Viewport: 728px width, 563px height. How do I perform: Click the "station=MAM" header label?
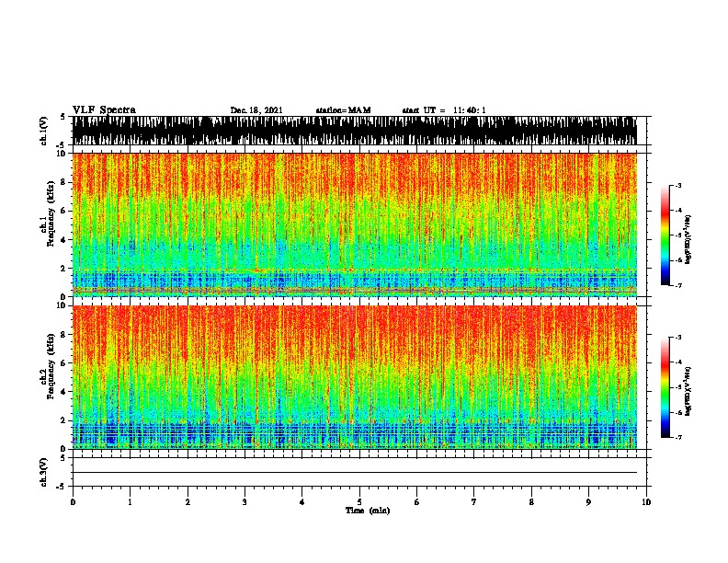pyautogui.click(x=343, y=110)
